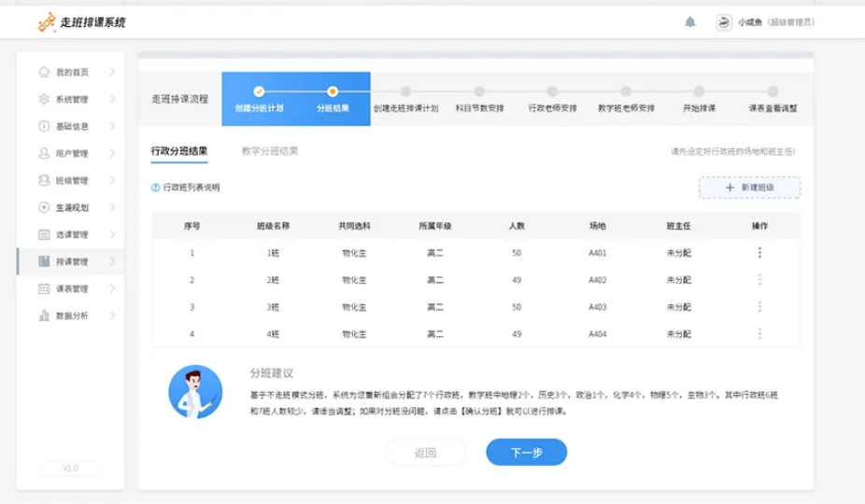Expand the 我的首页 chevron

click(112, 72)
